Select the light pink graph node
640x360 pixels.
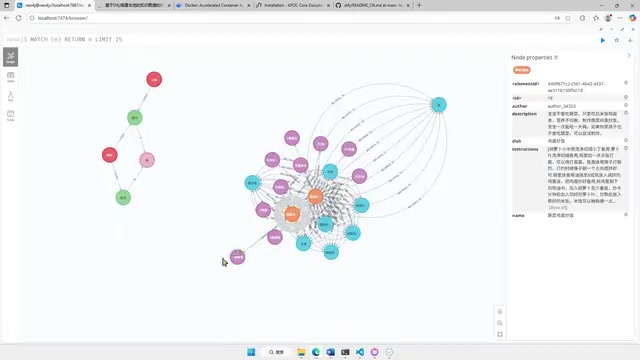147,160
